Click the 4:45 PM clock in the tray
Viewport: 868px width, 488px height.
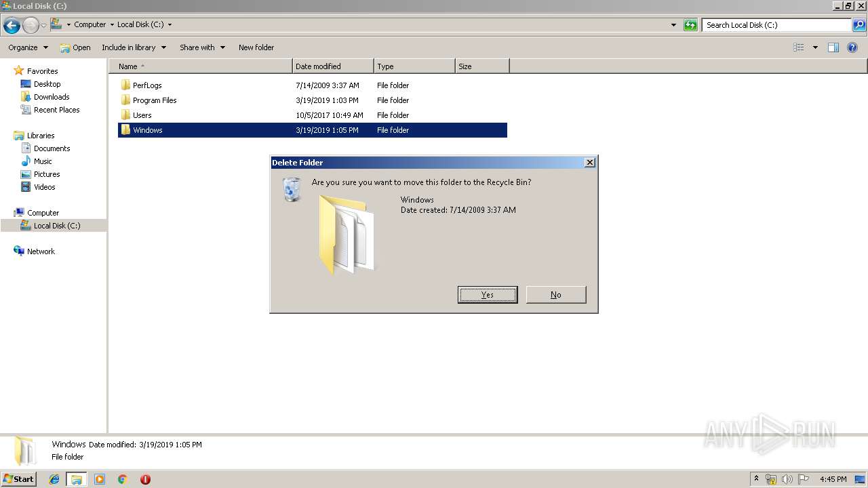(833, 479)
